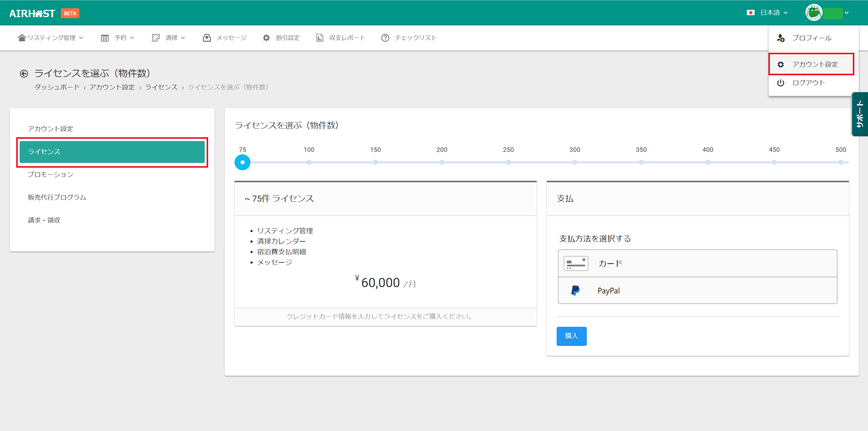
Task: Click the back arrow icon beside page title
Action: click(23, 73)
